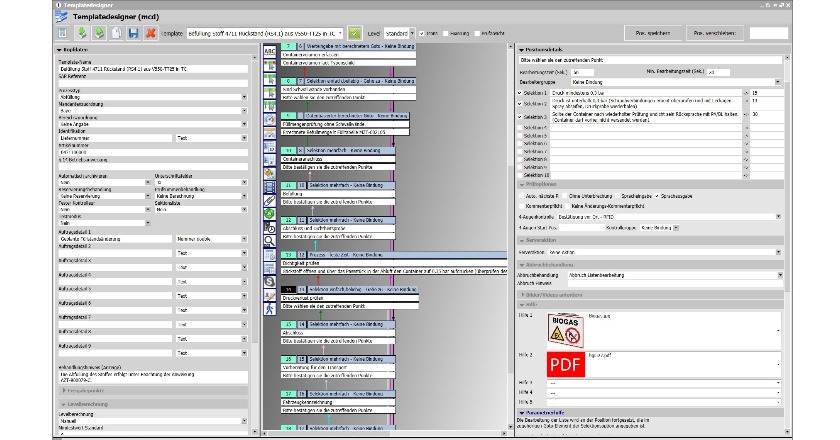
Task: Click the first green download arrow icon
Action: click(81, 33)
